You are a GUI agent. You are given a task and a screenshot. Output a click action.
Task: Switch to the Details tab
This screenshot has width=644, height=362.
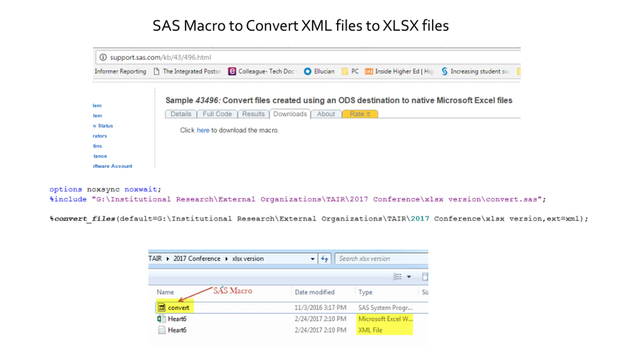click(x=181, y=114)
